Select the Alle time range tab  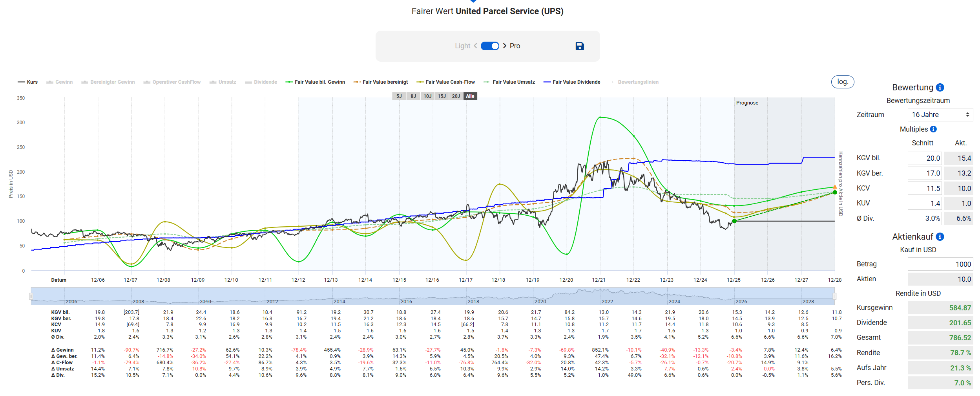[470, 96]
